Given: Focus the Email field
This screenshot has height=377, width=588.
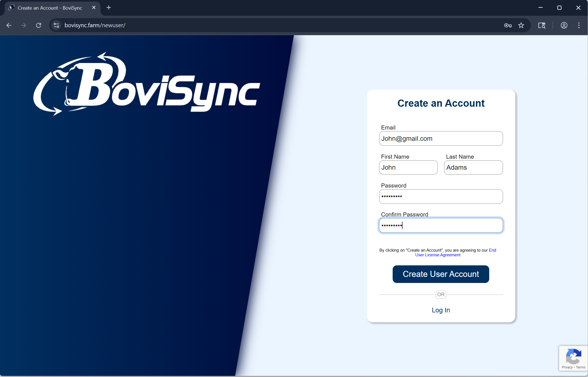Looking at the screenshot, I should [x=441, y=139].
